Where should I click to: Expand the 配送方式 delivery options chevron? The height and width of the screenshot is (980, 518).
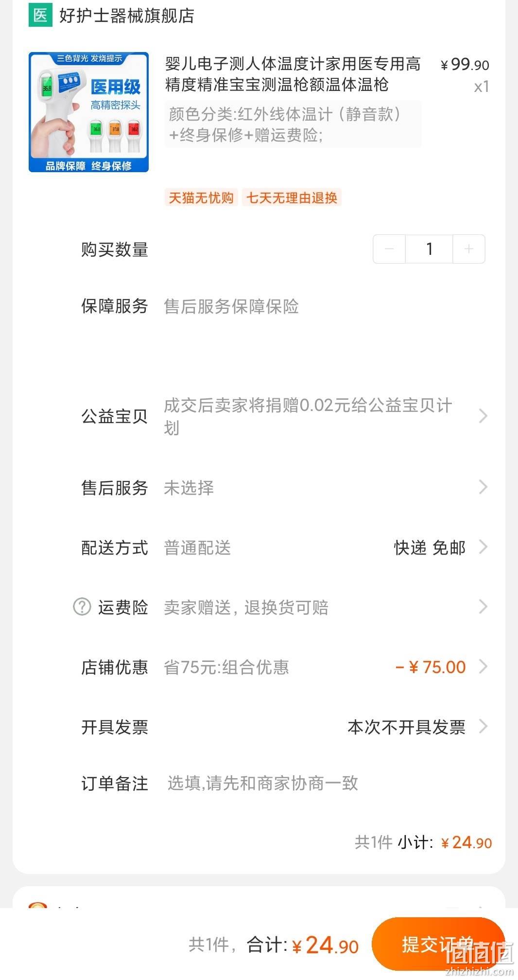(x=483, y=547)
